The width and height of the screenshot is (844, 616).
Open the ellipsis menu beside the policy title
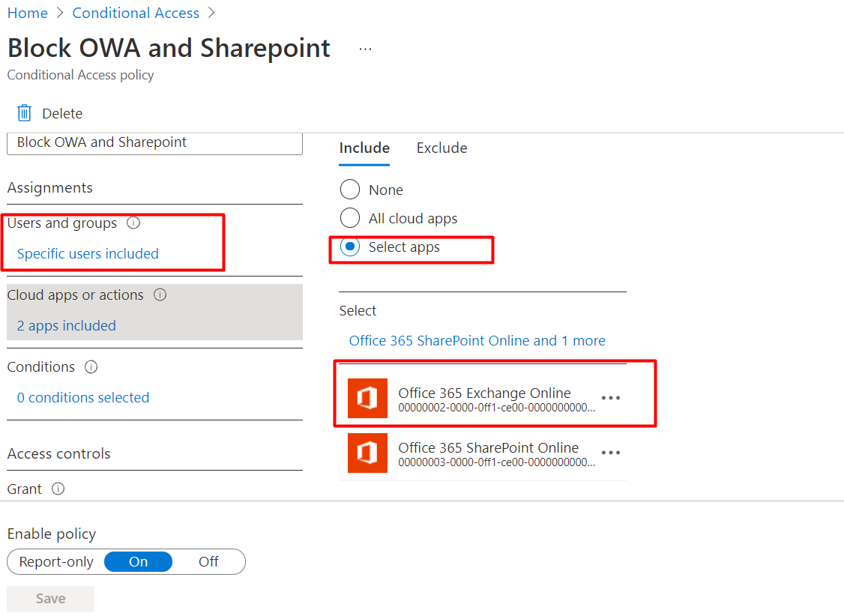(366, 49)
